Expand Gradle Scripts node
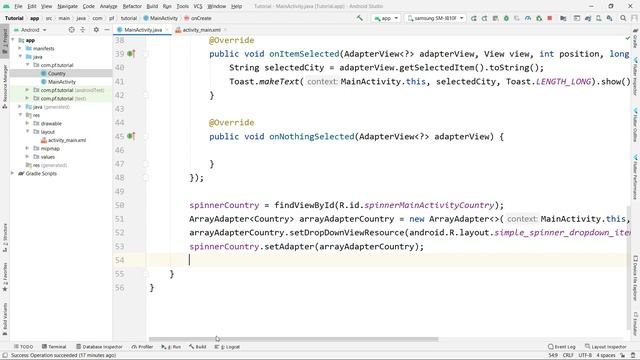 pos(13,173)
